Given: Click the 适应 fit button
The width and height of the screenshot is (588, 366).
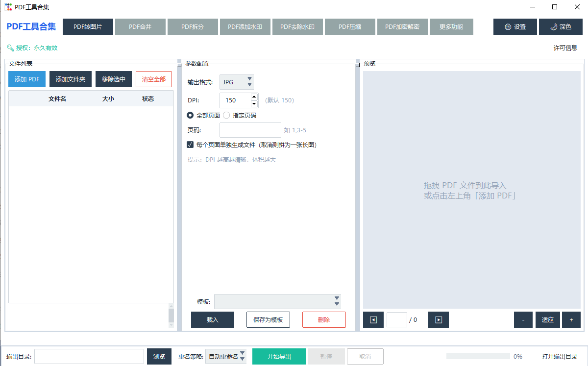Looking at the screenshot, I should pos(548,319).
